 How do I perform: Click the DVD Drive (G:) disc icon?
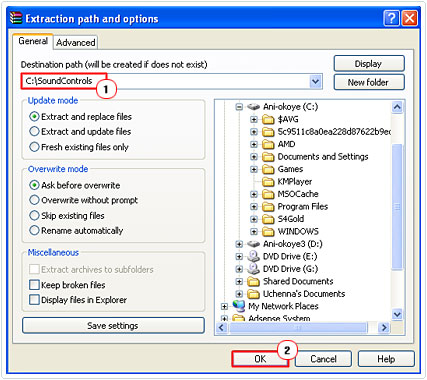point(253,269)
